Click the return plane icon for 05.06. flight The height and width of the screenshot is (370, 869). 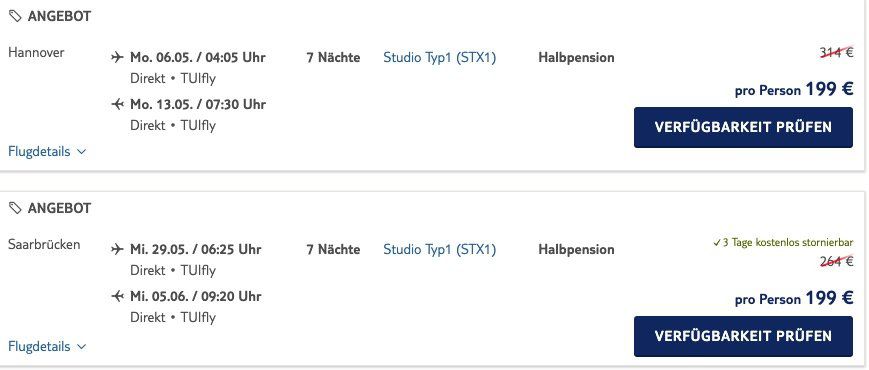point(117,296)
